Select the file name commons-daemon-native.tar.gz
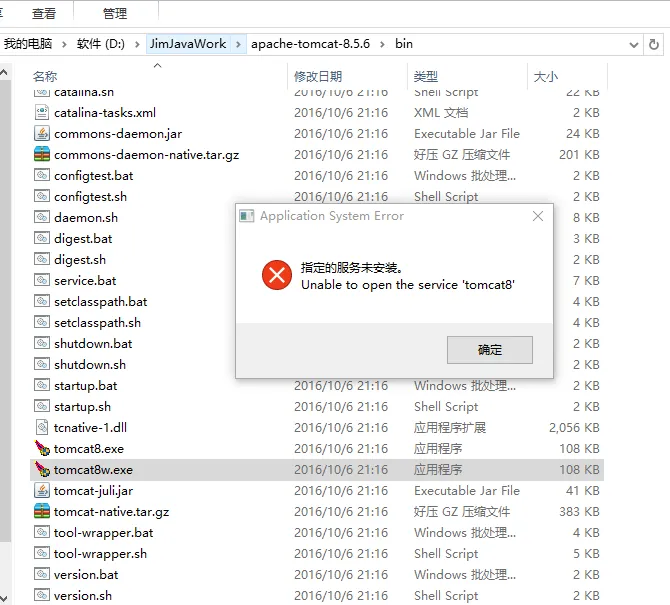 (147, 155)
